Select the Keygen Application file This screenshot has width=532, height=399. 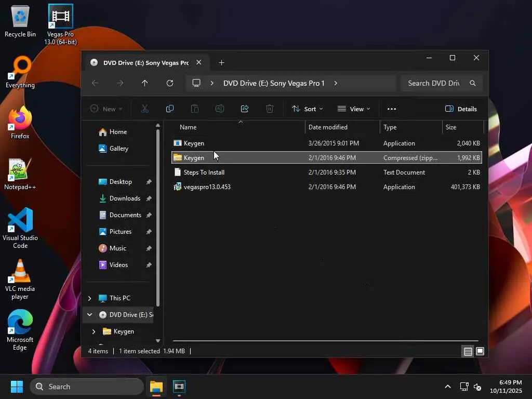pos(326,143)
